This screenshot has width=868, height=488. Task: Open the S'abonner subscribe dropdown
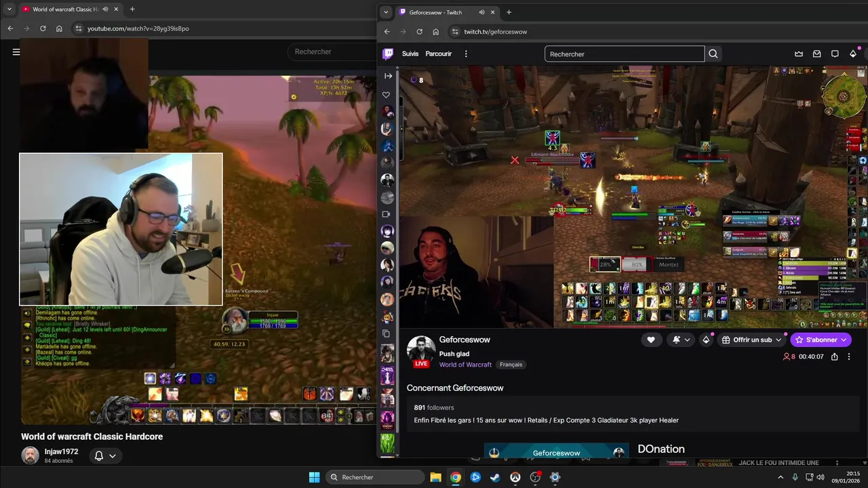844,340
